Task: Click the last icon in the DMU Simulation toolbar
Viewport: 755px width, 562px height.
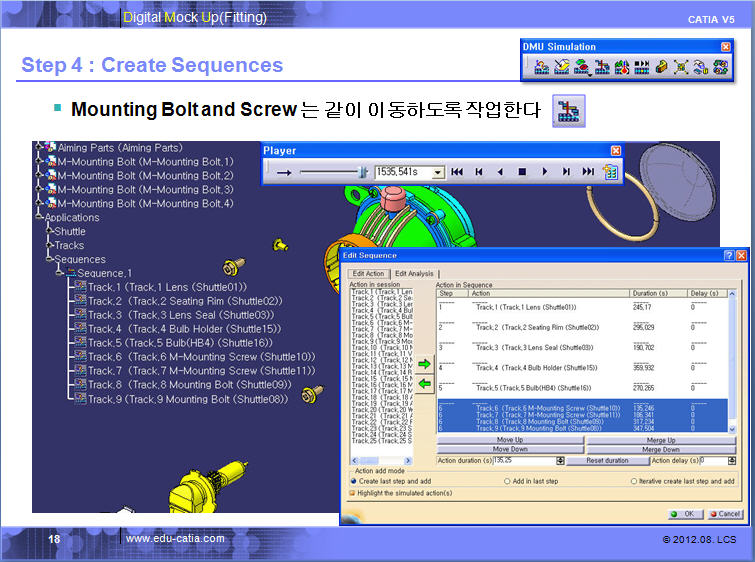Action: [714, 67]
